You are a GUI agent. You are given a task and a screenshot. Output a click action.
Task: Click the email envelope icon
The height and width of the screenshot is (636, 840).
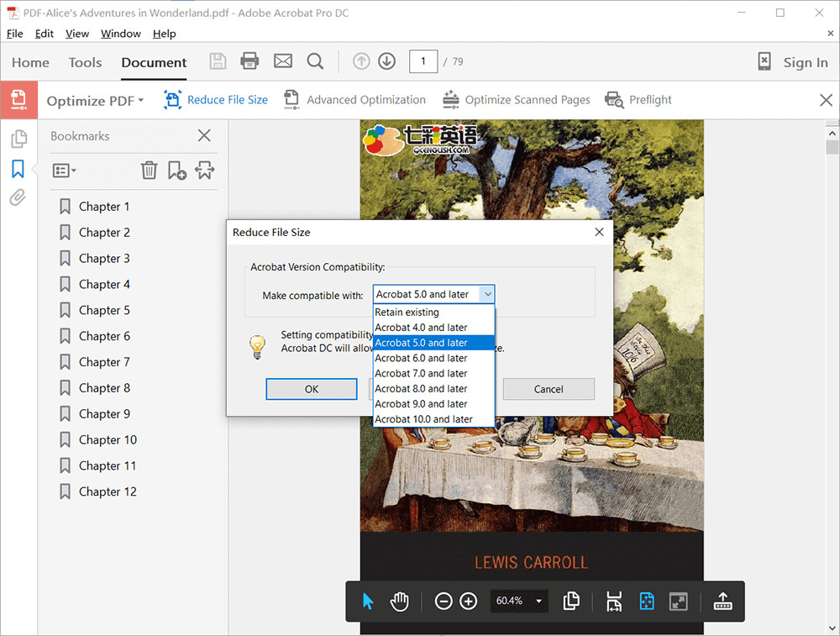(x=283, y=61)
